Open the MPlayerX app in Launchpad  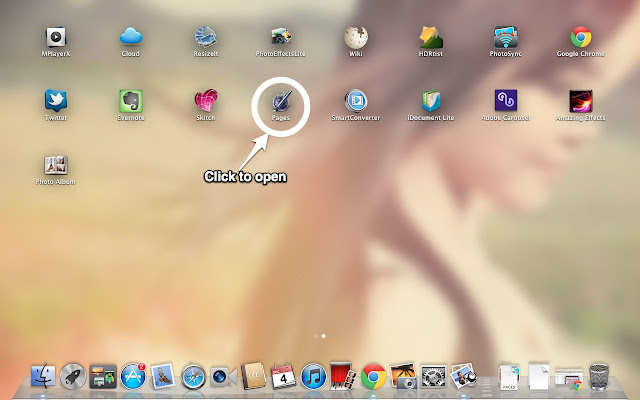point(56,38)
